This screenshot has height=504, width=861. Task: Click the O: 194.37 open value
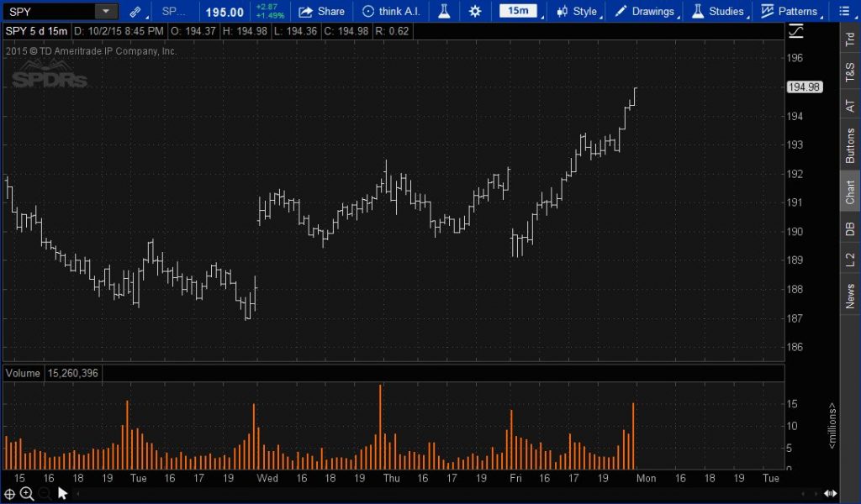[x=193, y=31]
